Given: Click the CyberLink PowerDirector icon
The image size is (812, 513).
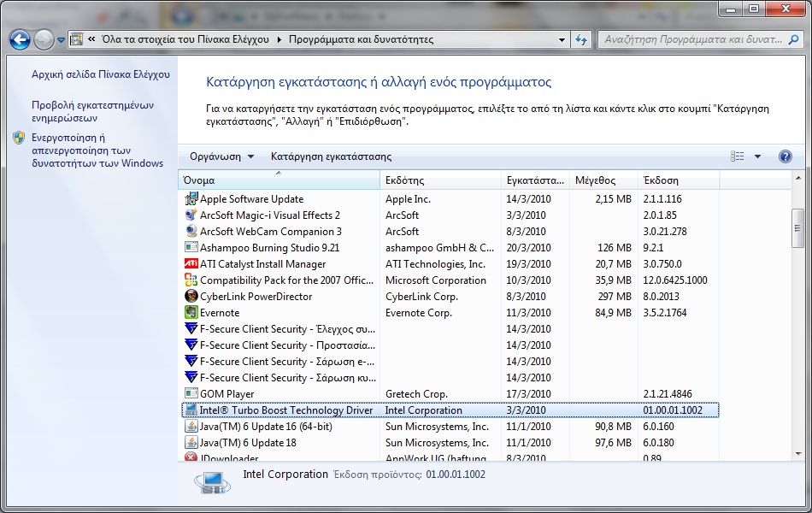Looking at the screenshot, I should coord(191,297).
